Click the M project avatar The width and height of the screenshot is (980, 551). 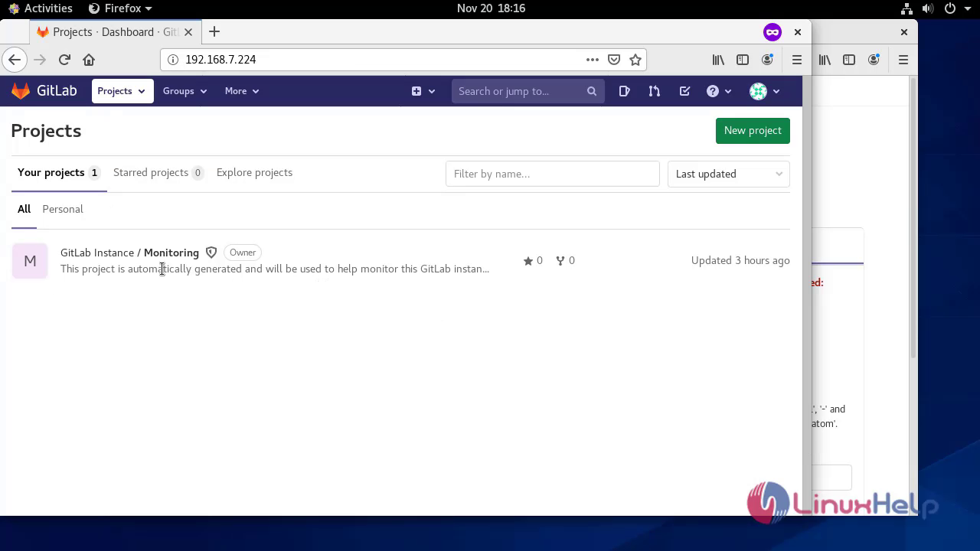coord(30,261)
